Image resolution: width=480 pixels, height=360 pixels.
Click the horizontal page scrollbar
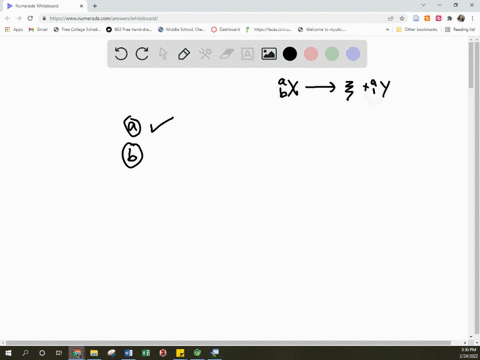(x=228, y=343)
